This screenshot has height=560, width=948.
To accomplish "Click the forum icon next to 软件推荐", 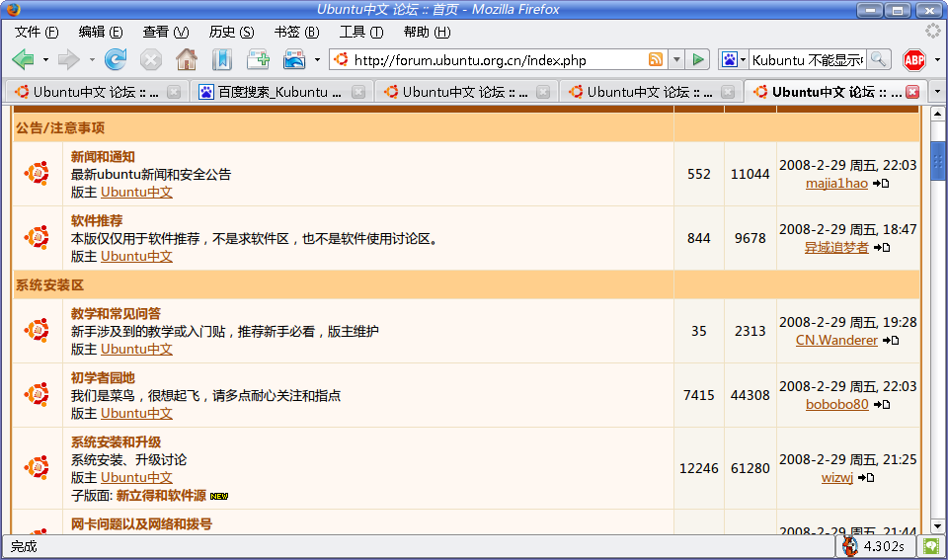I will 37,238.
